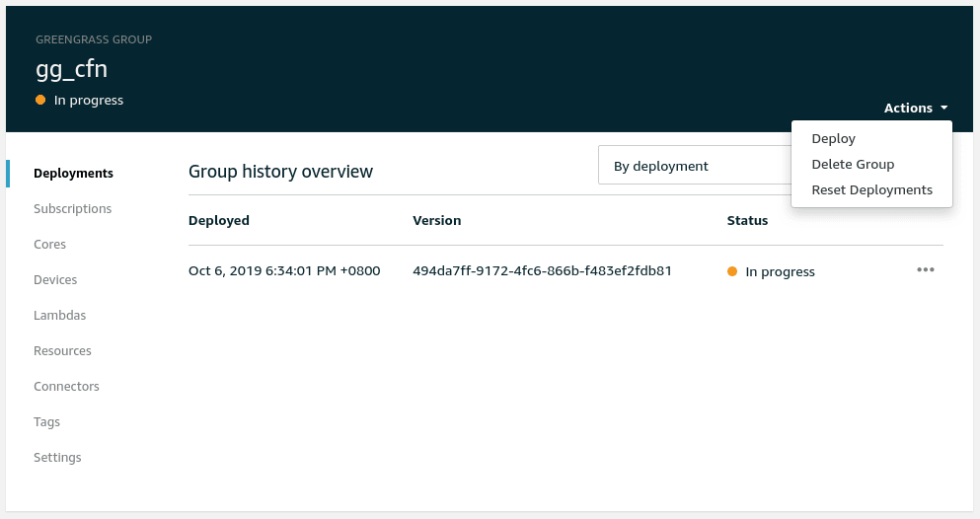Switch to Lambdas section
The height and width of the screenshot is (519, 980).
[x=59, y=316]
